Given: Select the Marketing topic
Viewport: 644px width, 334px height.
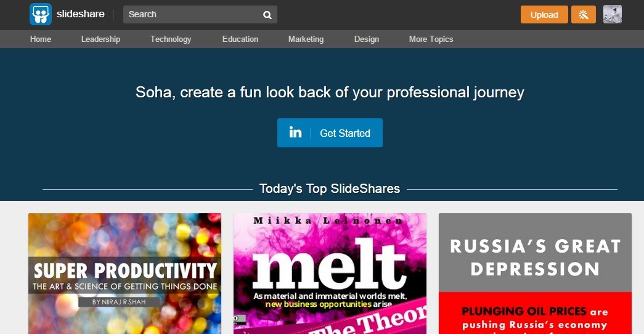Looking at the screenshot, I should coord(306,39).
